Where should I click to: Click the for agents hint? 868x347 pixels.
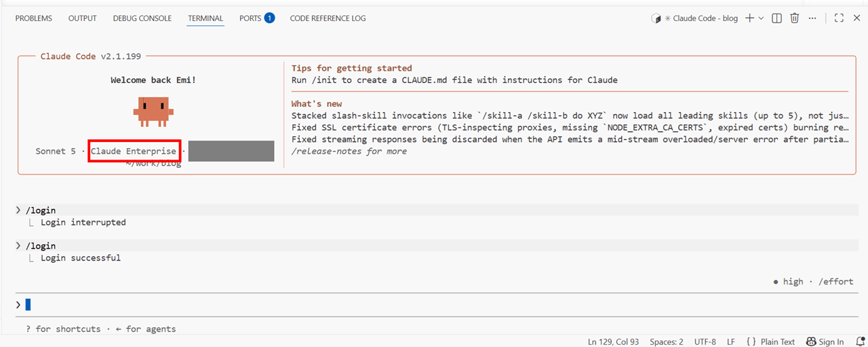145,329
